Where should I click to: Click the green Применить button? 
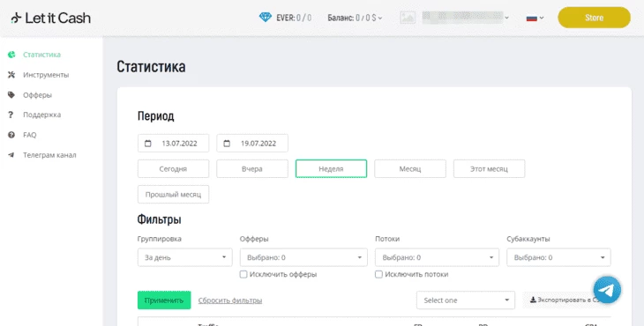164,300
